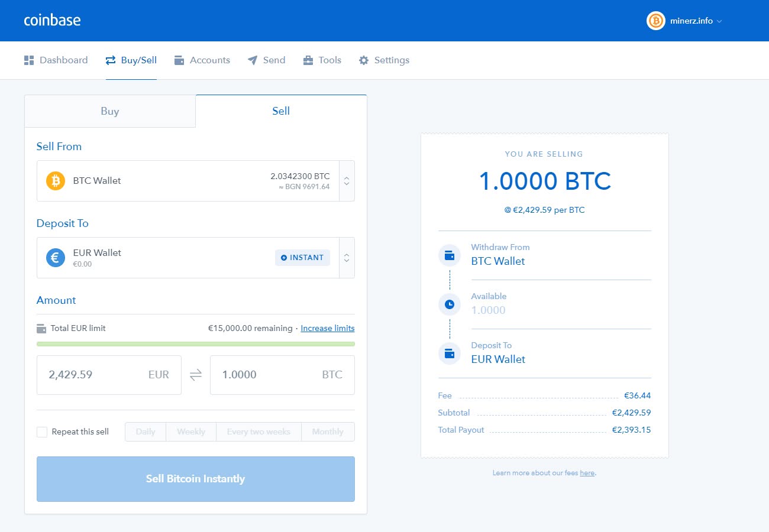This screenshot has height=532, width=769.
Task: Enable the Repeat this sell checkbox
Action: coord(42,432)
